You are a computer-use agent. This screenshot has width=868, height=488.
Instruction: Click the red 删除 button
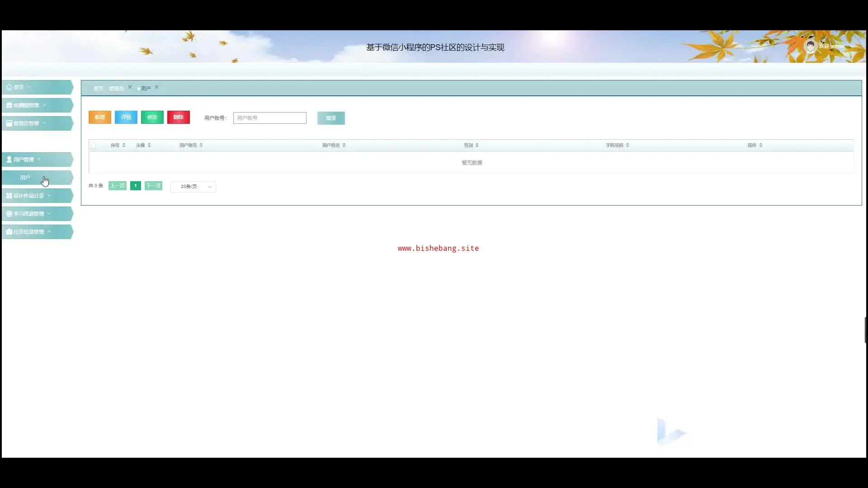178,117
